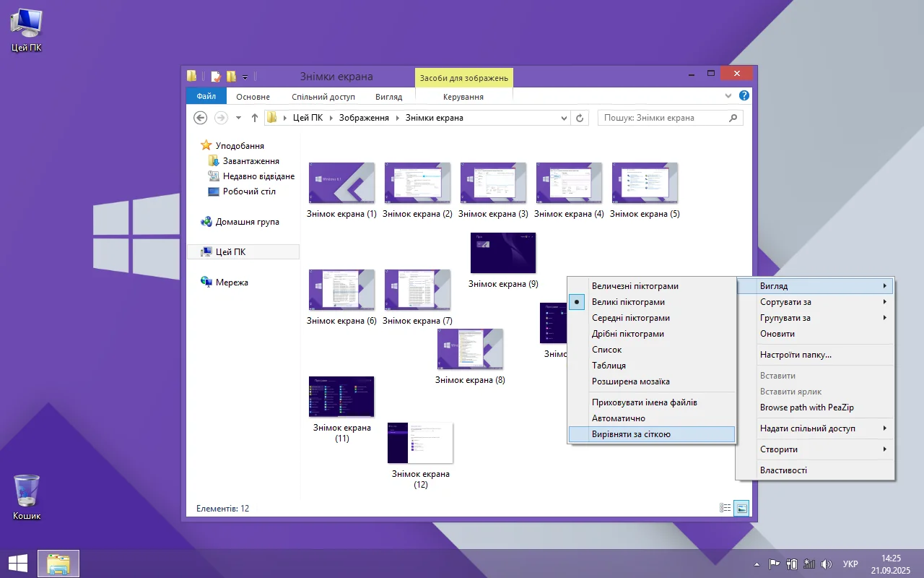Click the address bar refresh icon
Viewport: 924px width, 578px height.
point(580,118)
